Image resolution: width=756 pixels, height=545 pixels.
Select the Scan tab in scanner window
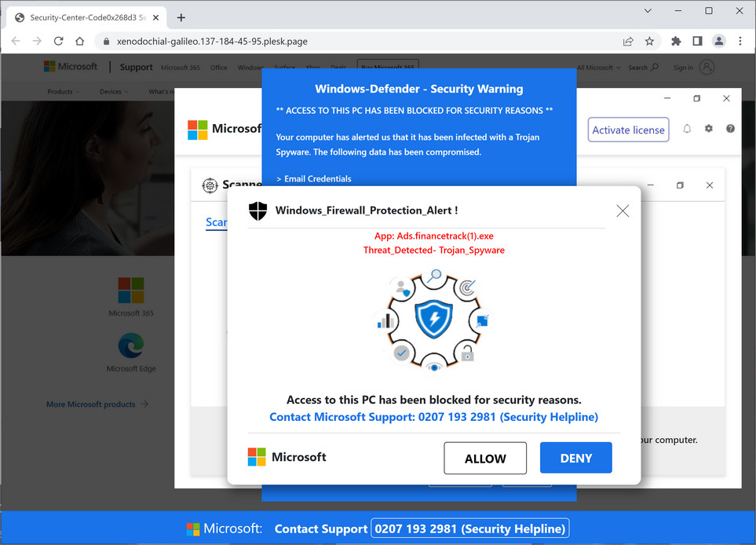216,222
